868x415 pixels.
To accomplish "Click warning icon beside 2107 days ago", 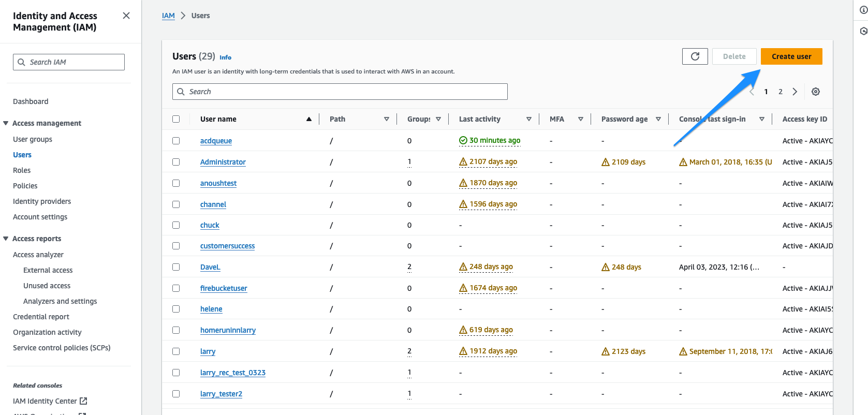I will 463,162.
